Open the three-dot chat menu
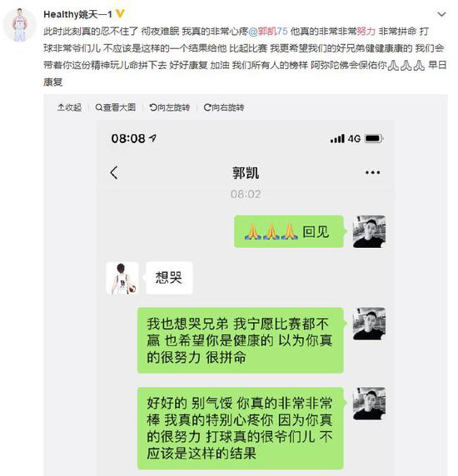This screenshot has height=476, width=458. [372, 172]
